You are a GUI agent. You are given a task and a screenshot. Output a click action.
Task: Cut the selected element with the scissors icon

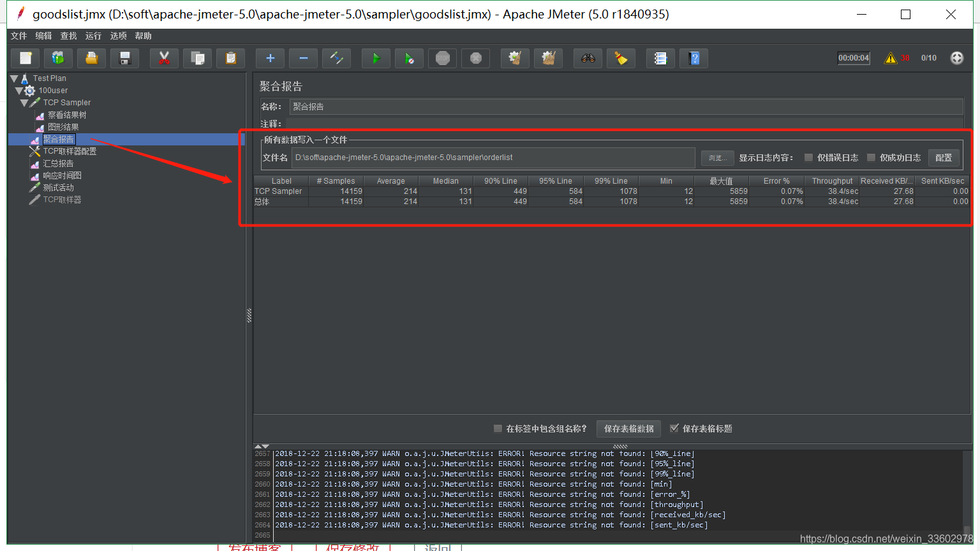pyautogui.click(x=165, y=58)
